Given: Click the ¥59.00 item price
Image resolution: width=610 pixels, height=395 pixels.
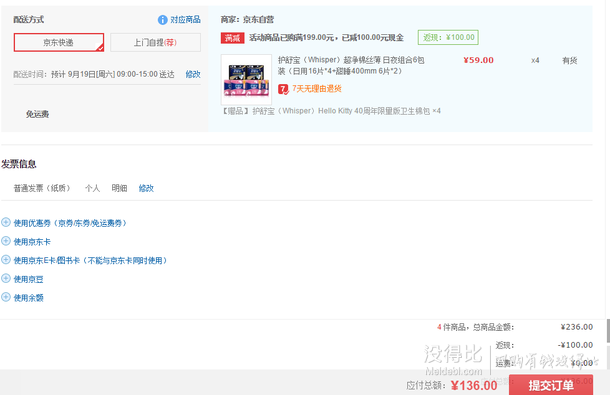Looking at the screenshot, I should tap(479, 60).
